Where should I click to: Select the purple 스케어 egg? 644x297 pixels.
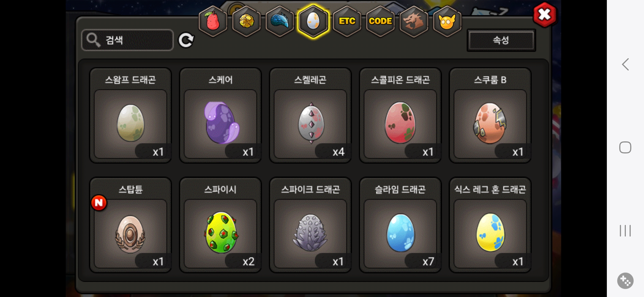click(220, 116)
